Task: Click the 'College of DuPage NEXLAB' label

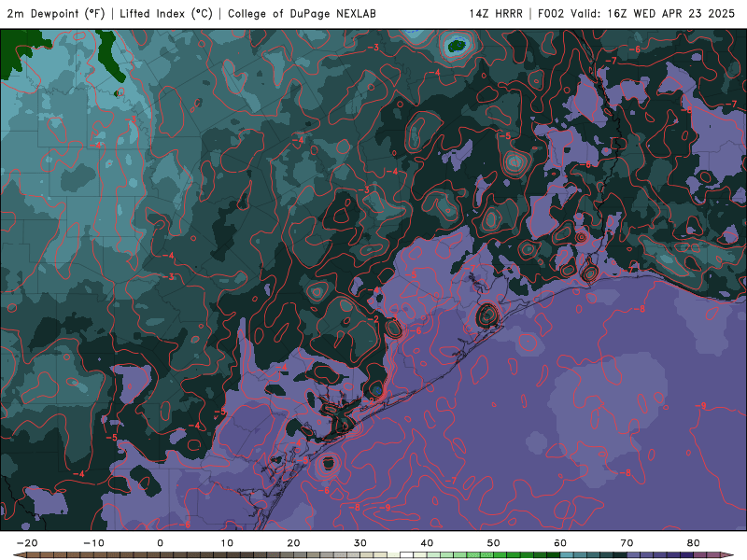Action: pos(302,14)
